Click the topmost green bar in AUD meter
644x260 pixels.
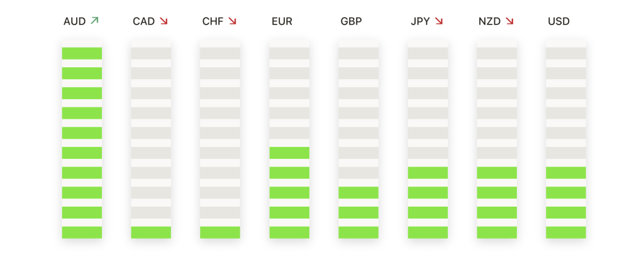point(82,53)
